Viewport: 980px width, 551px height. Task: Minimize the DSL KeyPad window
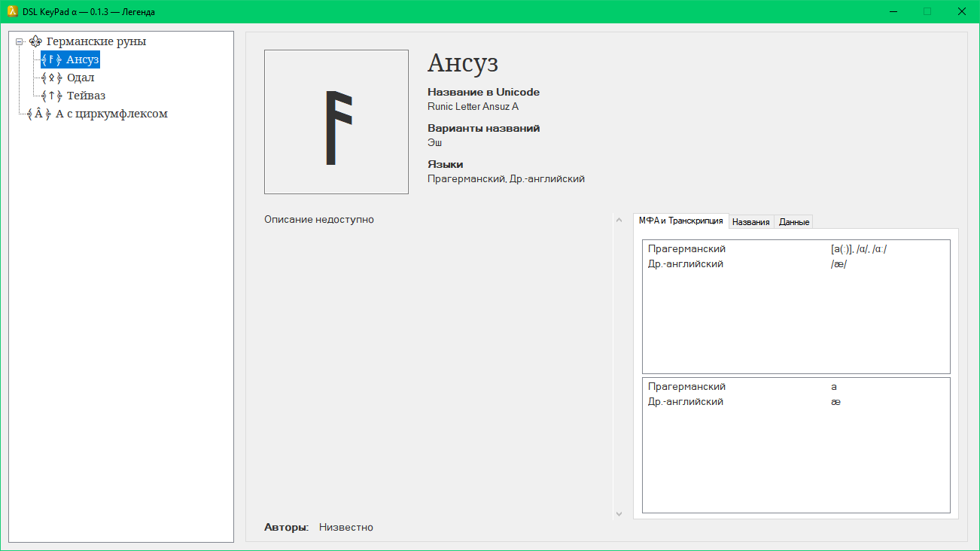[x=893, y=11]
